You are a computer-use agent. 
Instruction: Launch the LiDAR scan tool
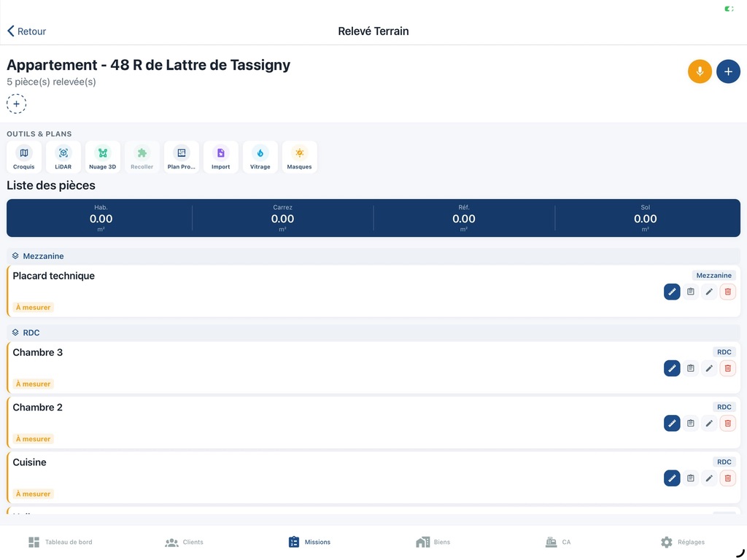coord(63,157)
